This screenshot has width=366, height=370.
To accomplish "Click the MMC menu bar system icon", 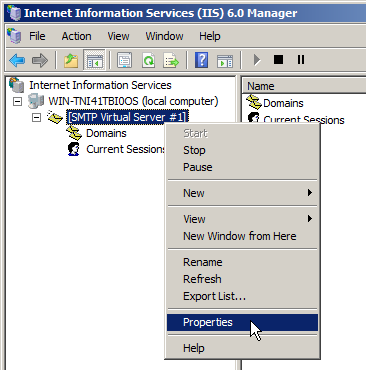I will pos(14,36).
